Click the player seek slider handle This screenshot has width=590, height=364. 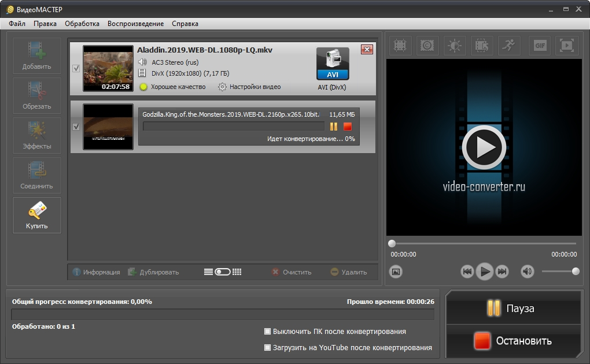[392, 243]
